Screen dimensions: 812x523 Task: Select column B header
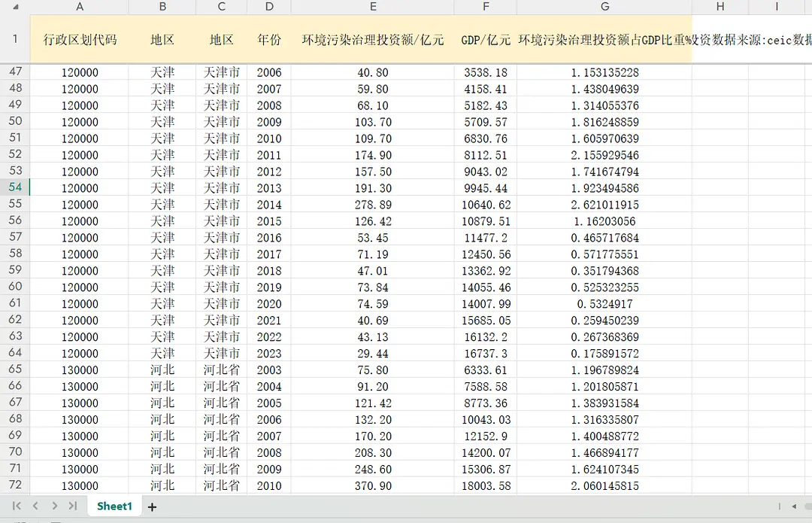coord(162,7)
